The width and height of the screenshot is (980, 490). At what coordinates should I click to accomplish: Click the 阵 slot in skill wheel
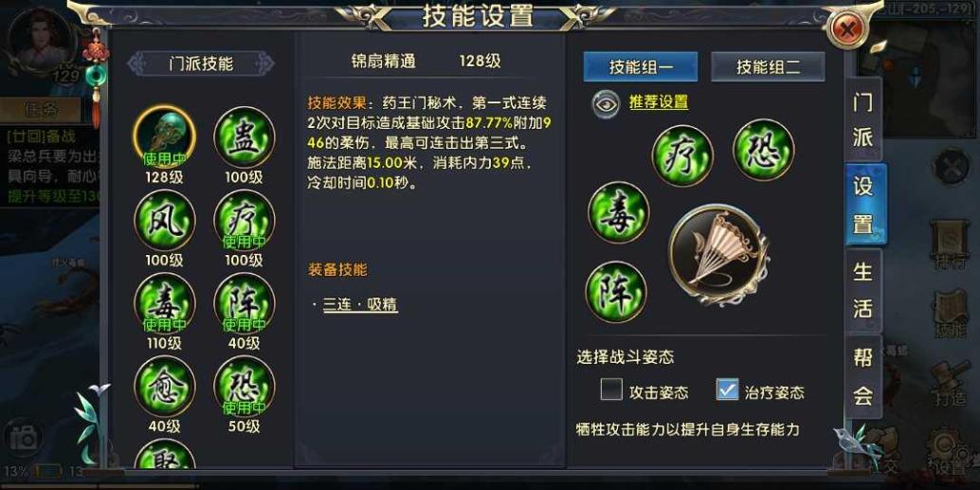click(616, 292)
